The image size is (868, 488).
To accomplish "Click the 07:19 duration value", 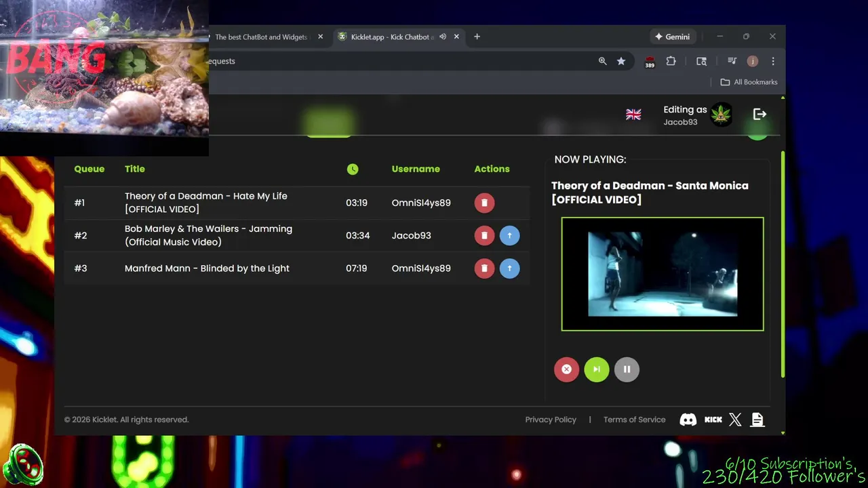I will [x=357, y=268].
